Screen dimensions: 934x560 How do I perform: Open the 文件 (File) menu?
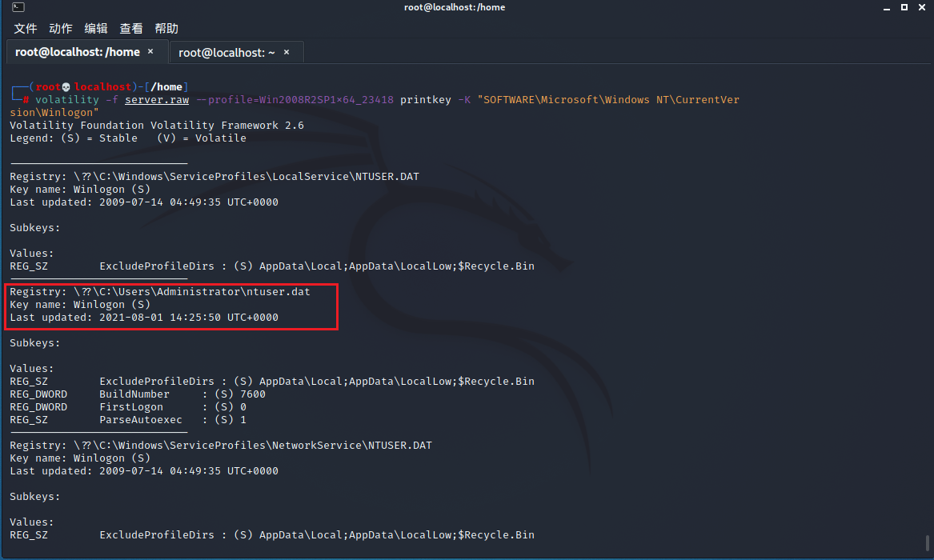pos(25,28)
